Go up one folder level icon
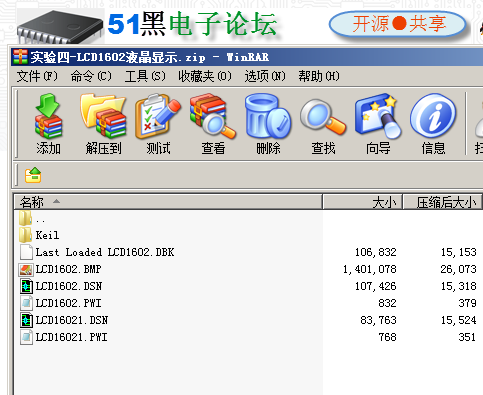The image size is (483, 395). point(33,175)
